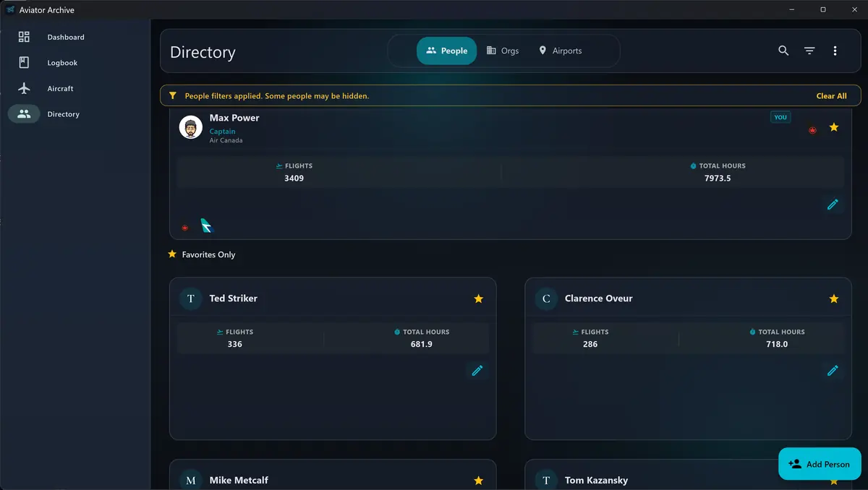
Task: Click Max Power's total hours value 7973.5
Action: point(718,178)
